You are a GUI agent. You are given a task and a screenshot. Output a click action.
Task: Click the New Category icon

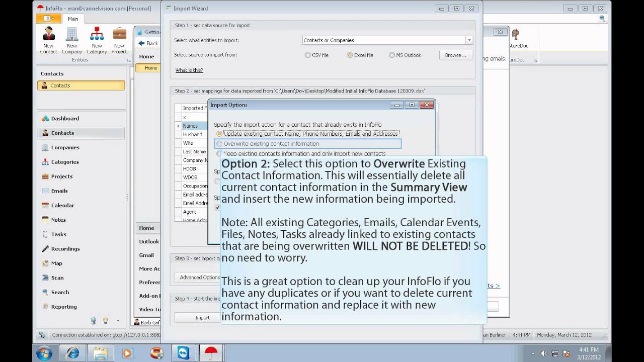(x=97, y=40)
